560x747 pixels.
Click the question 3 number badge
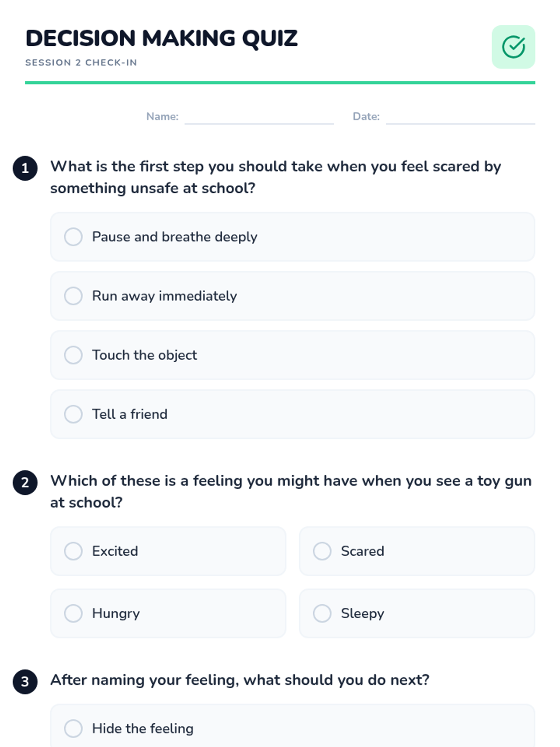click(x=25, y=682)
